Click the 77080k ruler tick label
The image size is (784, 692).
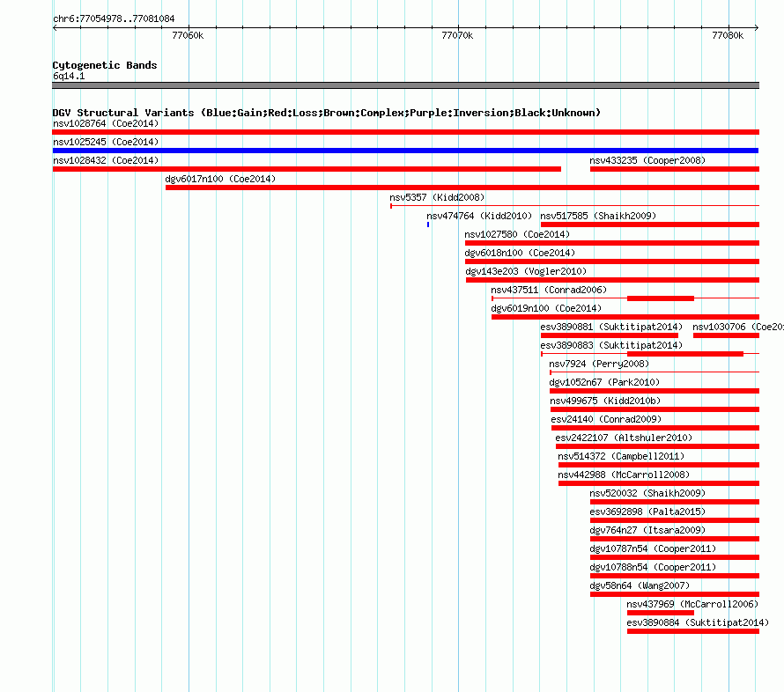click(728, 35)
